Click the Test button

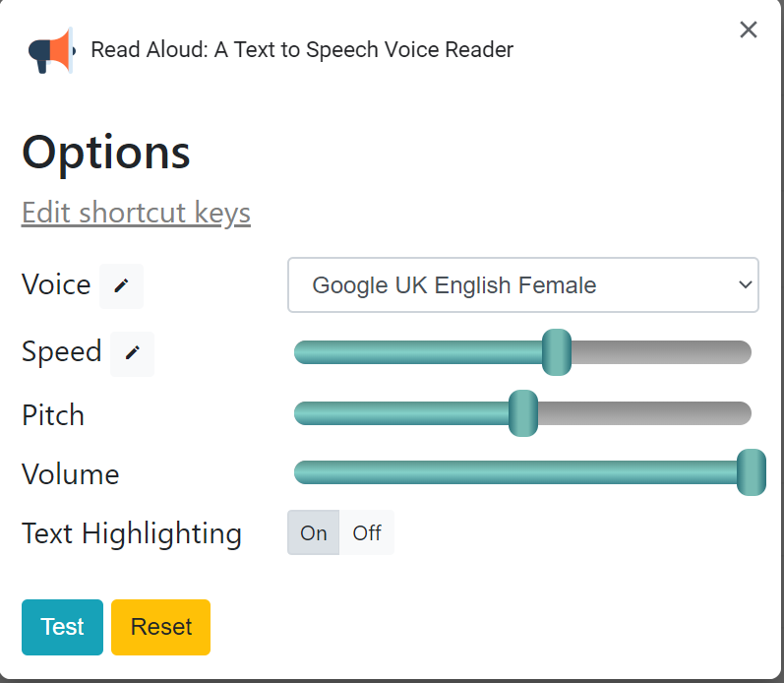(x=63, y=627)
